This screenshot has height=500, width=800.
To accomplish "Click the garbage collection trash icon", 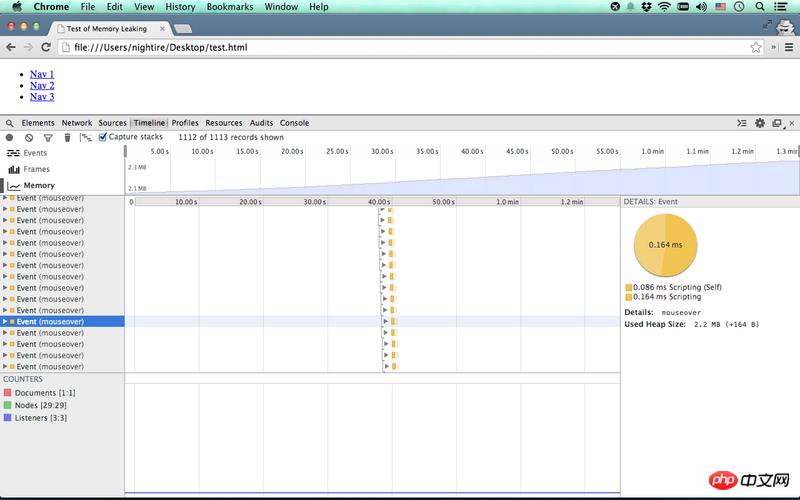I will [x=67, y=137].
